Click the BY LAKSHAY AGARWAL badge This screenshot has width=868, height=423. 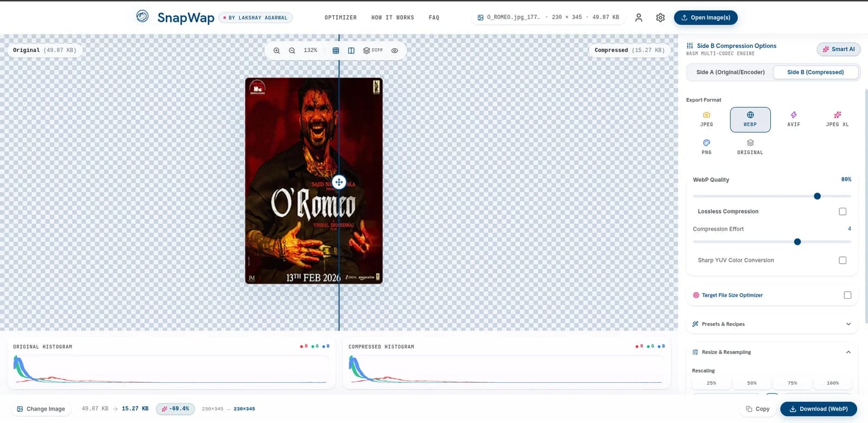point(256,18)
